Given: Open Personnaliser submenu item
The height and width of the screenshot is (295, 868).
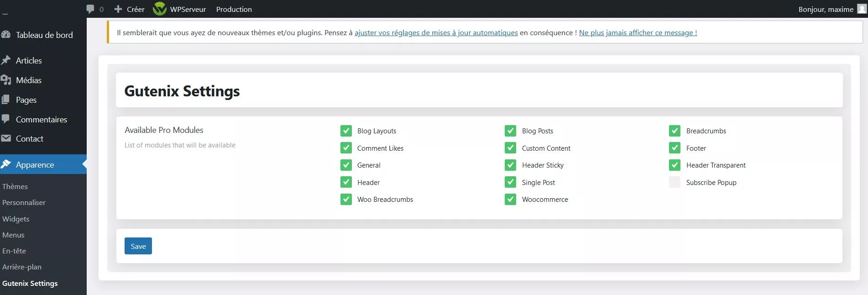Looking at the screenshot, I should tap(24, 202).
